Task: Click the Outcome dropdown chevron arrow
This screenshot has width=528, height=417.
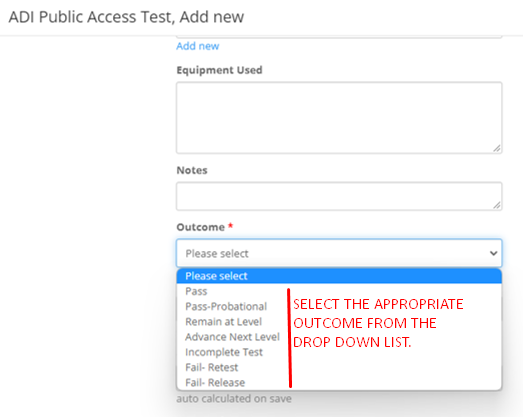Action: pos(493,253)
